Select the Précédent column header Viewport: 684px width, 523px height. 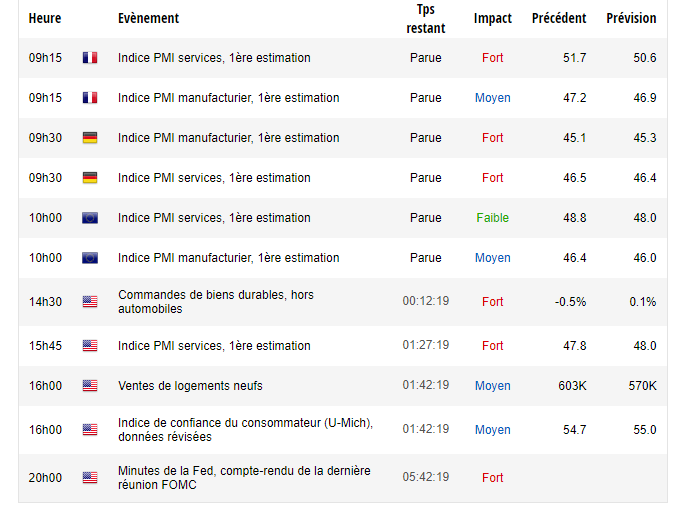[x=559, y=18]
